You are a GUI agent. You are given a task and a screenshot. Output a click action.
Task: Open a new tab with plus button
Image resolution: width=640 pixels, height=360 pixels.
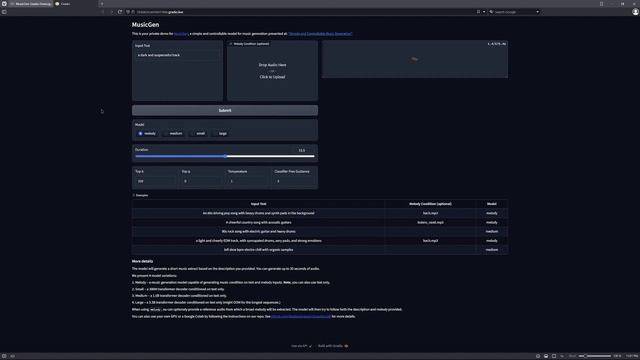click(102, 4)
